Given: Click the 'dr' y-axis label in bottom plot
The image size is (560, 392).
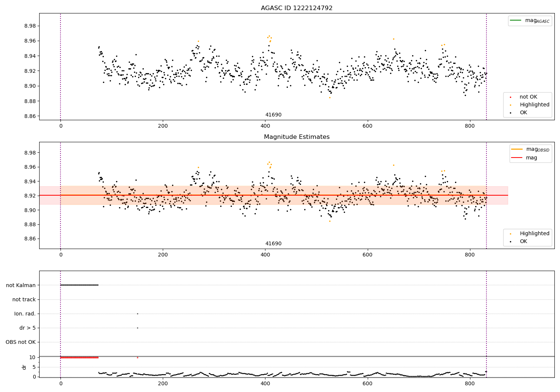Looking at the screenshot, I should 24,367.
